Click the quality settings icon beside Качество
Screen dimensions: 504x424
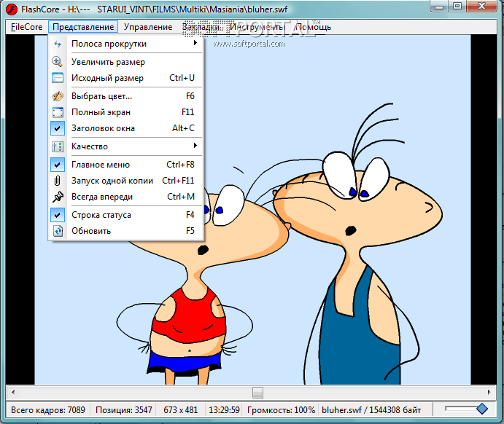(x=57, y=146)
